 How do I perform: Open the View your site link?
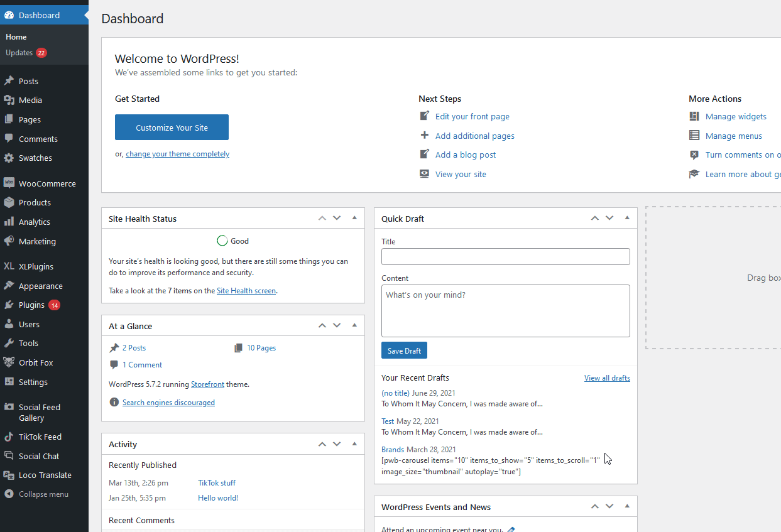click(461, 174)
